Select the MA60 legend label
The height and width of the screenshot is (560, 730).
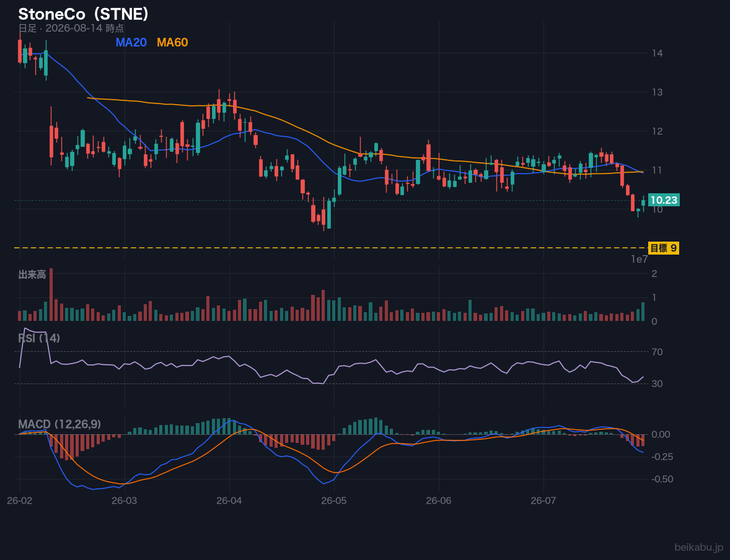point(172,42)
